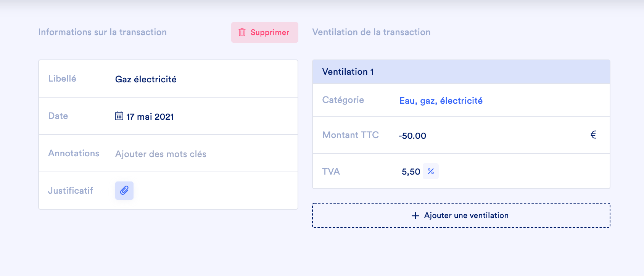The image size is (644, 276).
Task: Click the Informations sur la transaction heading
Action: 102,32
